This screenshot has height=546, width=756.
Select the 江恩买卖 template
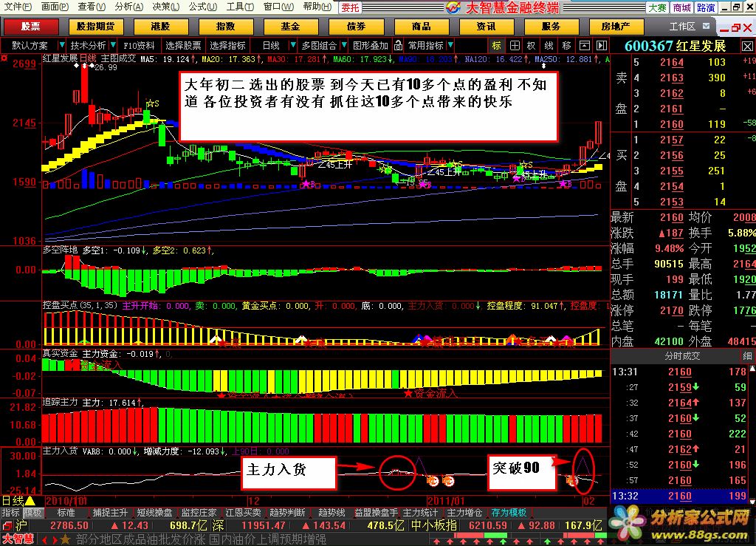(243, 513)
